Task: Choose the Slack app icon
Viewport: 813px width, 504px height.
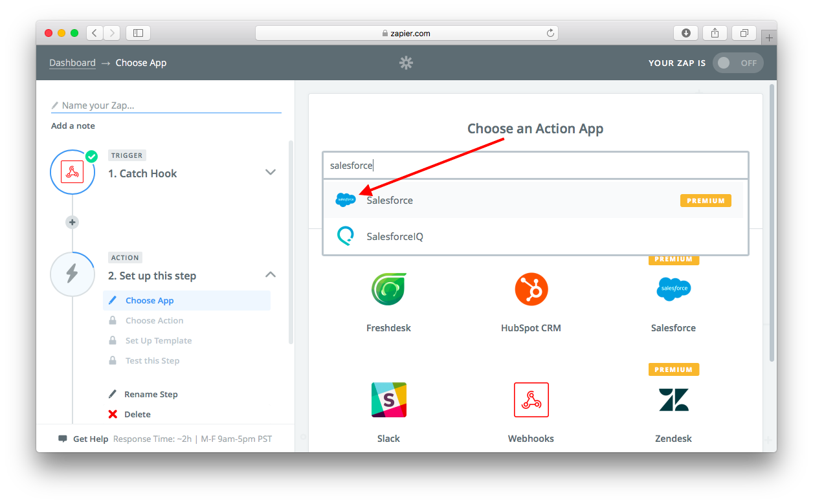Action: point(388,399)
